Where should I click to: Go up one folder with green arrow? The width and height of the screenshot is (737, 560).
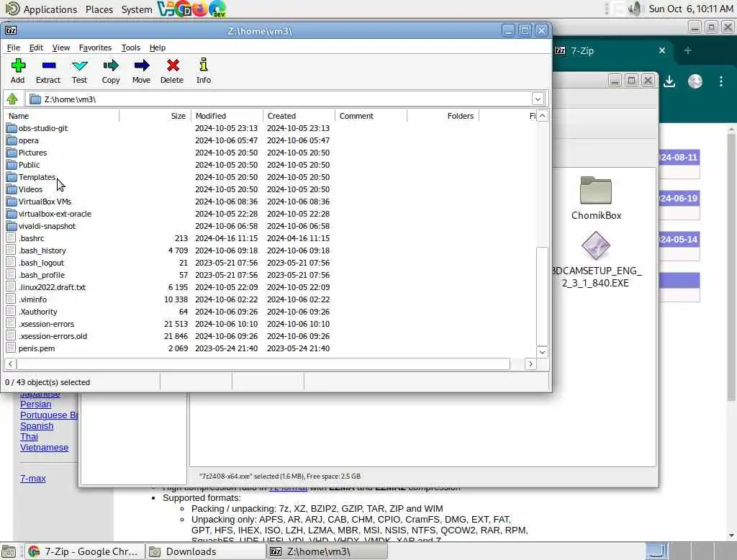[x=12, y=99]
